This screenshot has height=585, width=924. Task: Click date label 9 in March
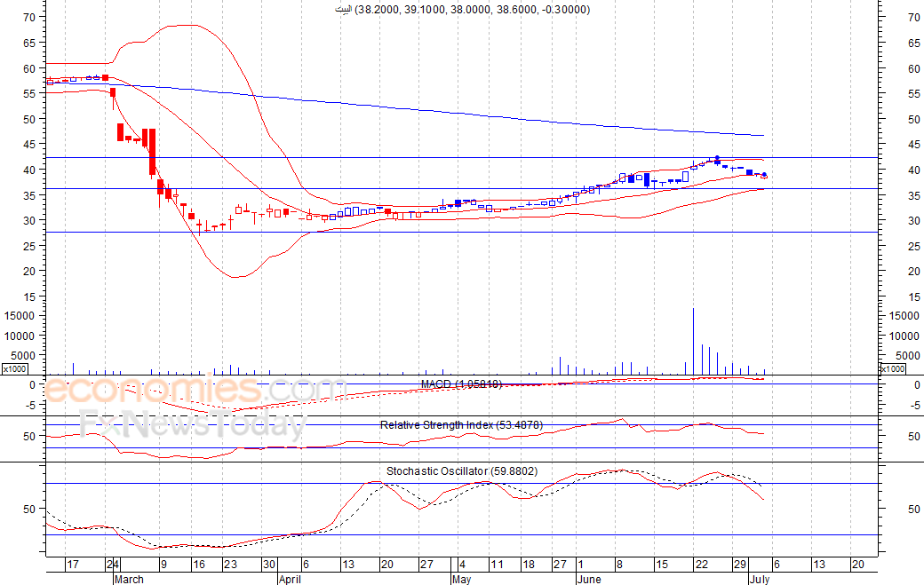pos(163,565)
